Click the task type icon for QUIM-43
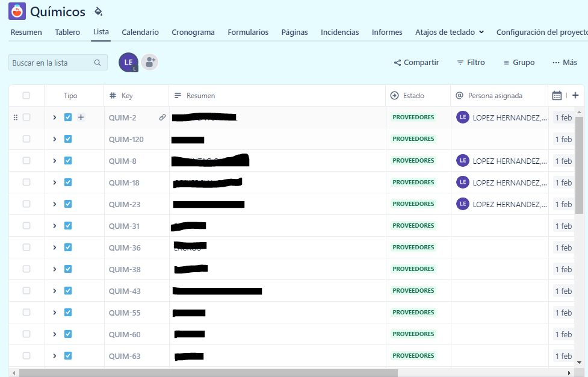The image size is (588, 377). tap(68, 291)
